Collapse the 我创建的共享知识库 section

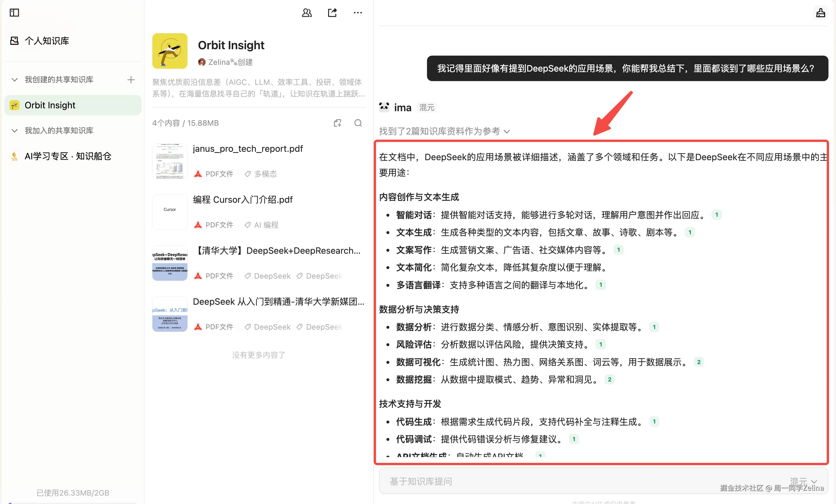tap(14, 79)
